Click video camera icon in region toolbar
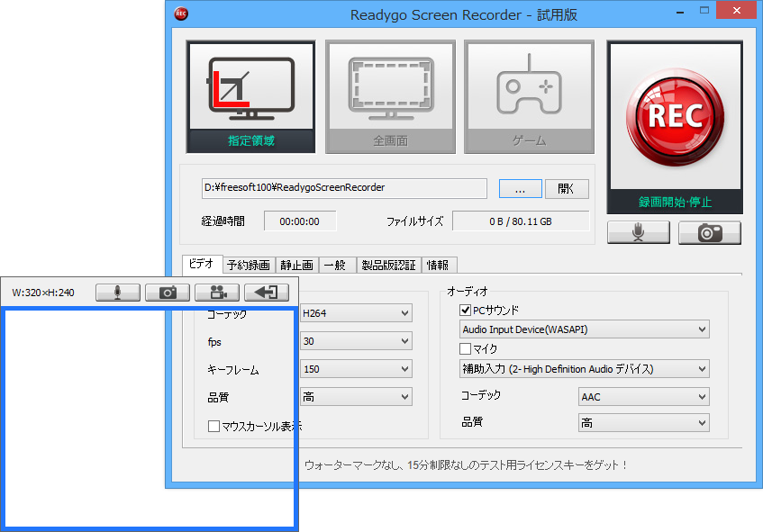Viewport: 763px width, 532px height. point(217,293)
